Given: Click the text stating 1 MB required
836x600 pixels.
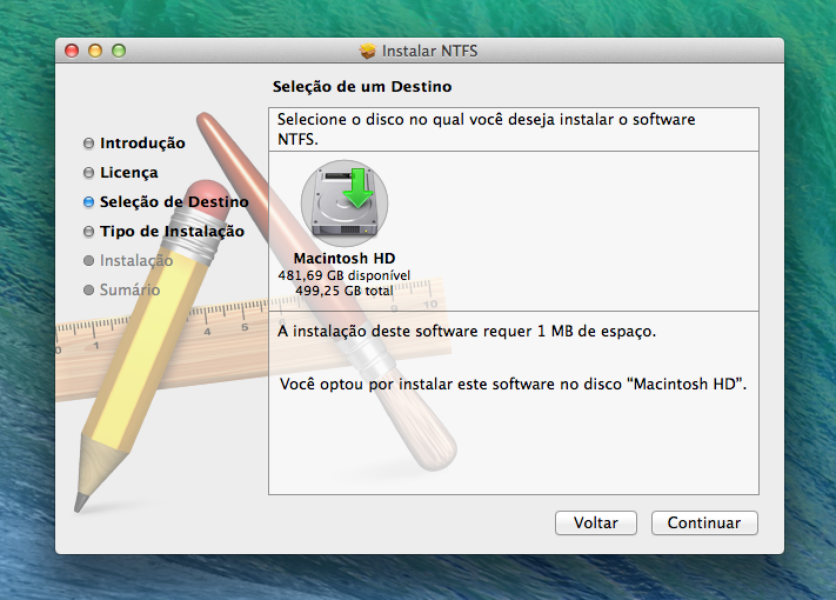Looking at the screenshot, I should [x=467, y=331].
